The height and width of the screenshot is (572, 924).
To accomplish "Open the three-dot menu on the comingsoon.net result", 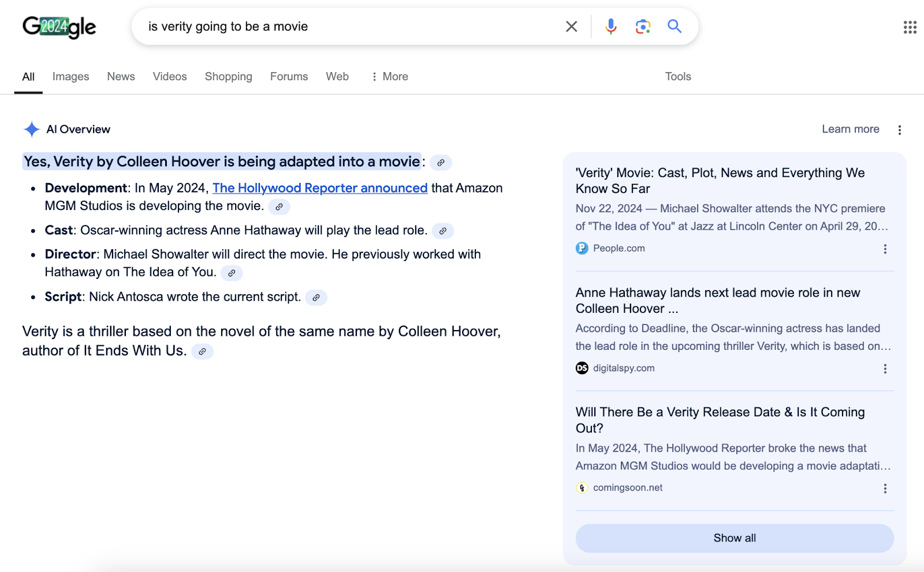I will pos(885,488).
